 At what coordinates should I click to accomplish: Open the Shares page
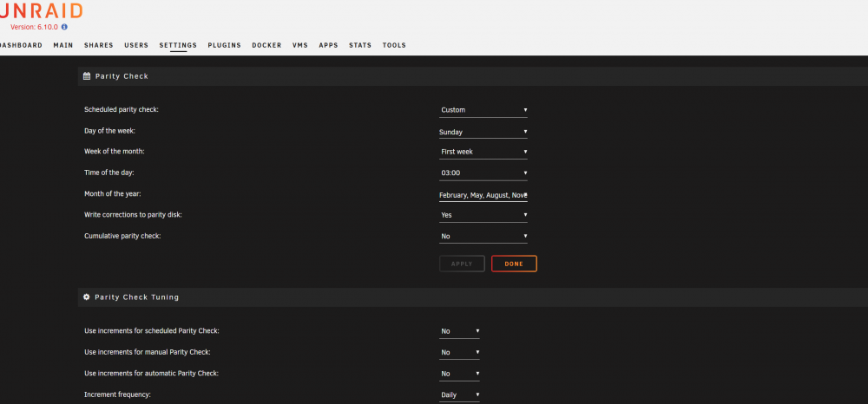point(99,45)
